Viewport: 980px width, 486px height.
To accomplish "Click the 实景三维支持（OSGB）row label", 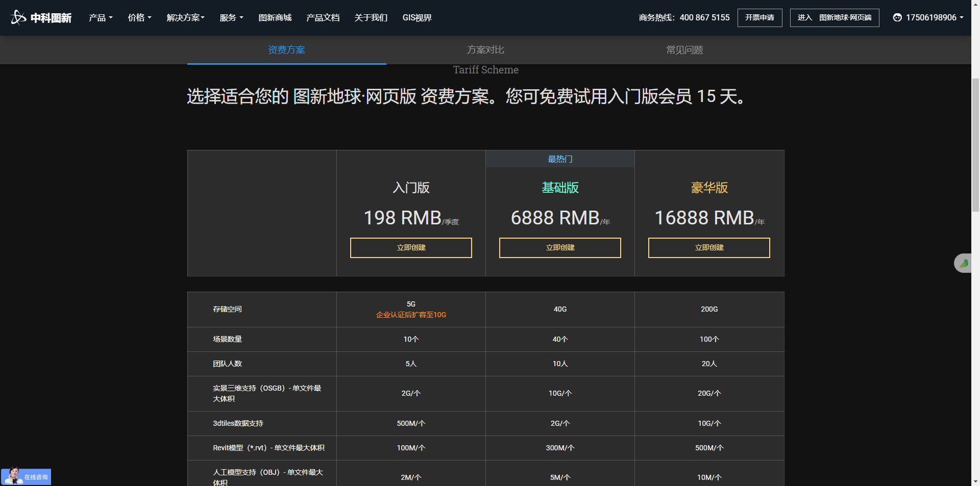I will pos(267,393).
